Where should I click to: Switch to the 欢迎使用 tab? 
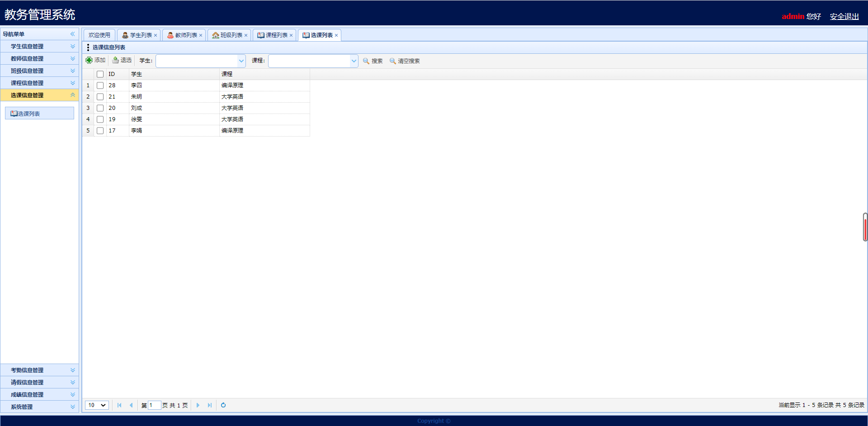(99, 35)
